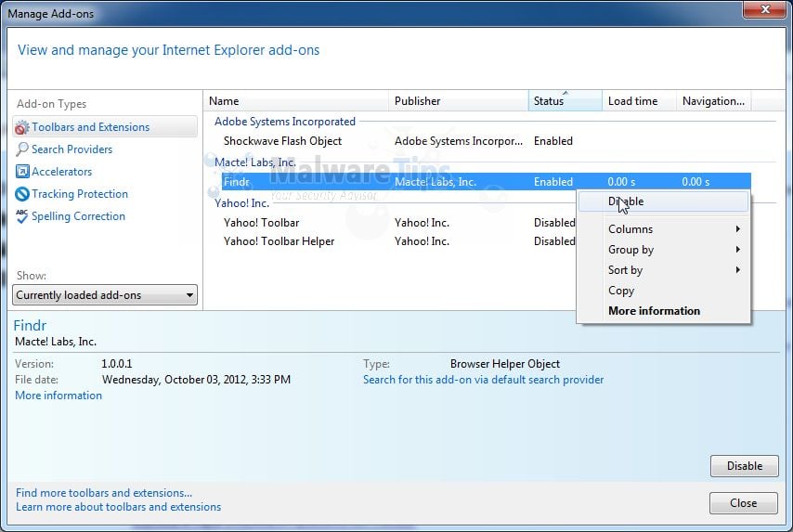Click the Adobe Systems Incorporated group header
The image size is (793, 532).
coord(285,122)
